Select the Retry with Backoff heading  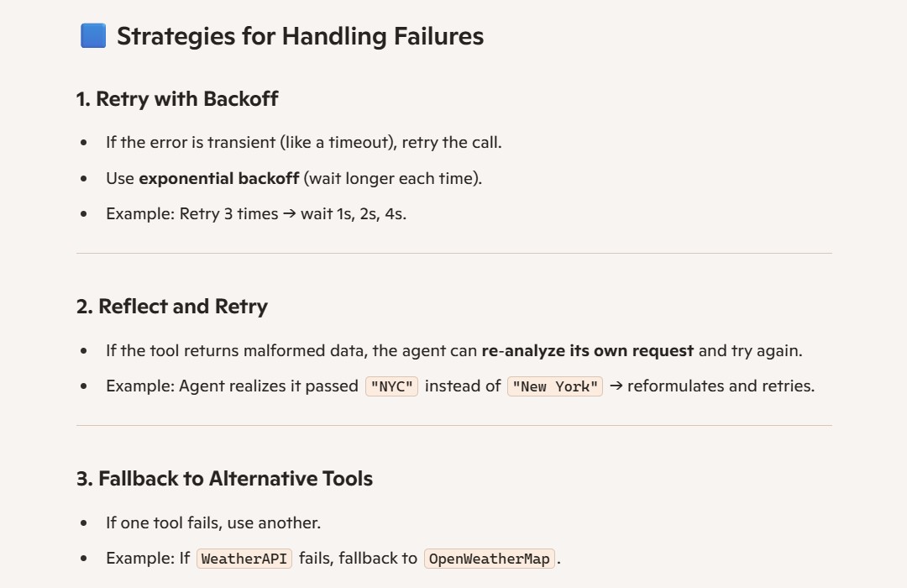point(177,99)
